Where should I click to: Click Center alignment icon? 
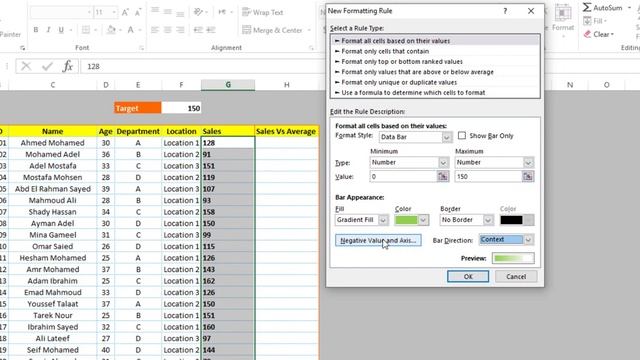click(168, 30)
